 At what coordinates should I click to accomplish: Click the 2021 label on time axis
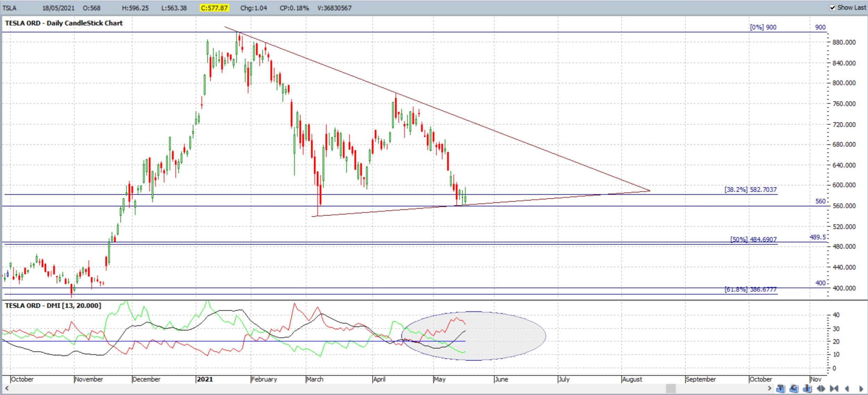pos(205,379)
